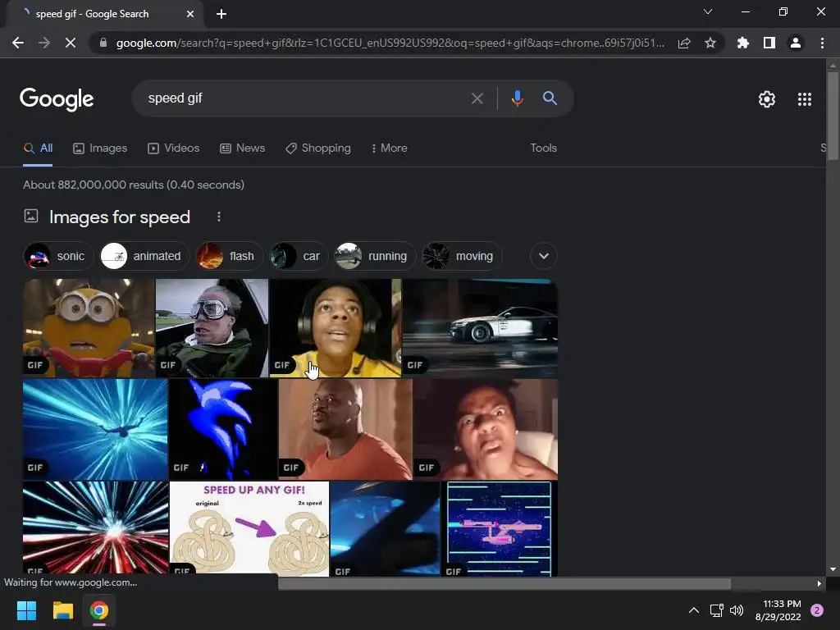Viewport: 840px width, 630px height.
Task: Open the blue warp tunnel GIF
Action: [x=95, y=429]
